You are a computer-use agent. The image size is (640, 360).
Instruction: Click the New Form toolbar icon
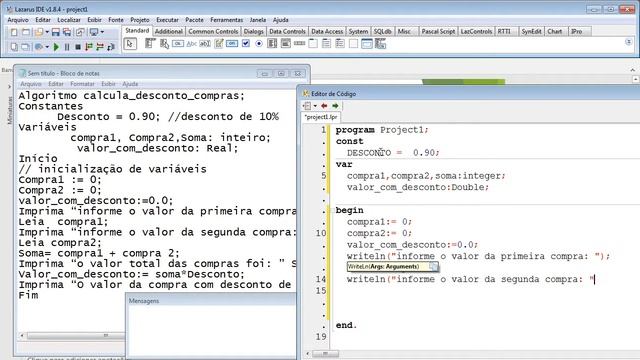click(x=26, y=32)
